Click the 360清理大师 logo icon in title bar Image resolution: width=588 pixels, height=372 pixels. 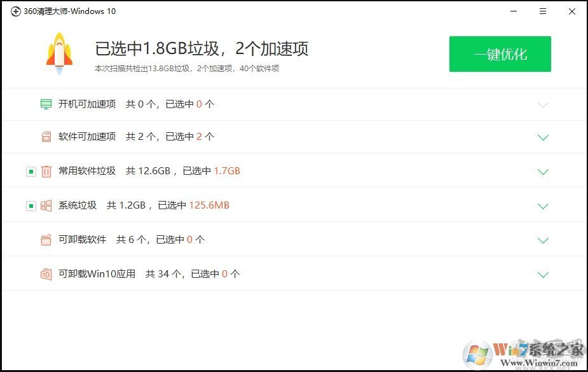click(15, 11)
